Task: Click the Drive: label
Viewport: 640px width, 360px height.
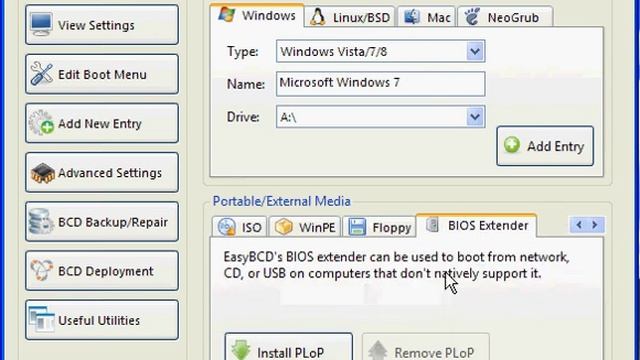Action: pos(243,117)
